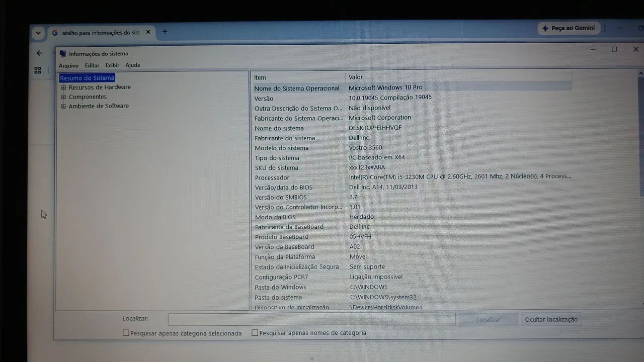Minimize Informações do sistema window
The image size is (644, 362).
coord(594,49)
